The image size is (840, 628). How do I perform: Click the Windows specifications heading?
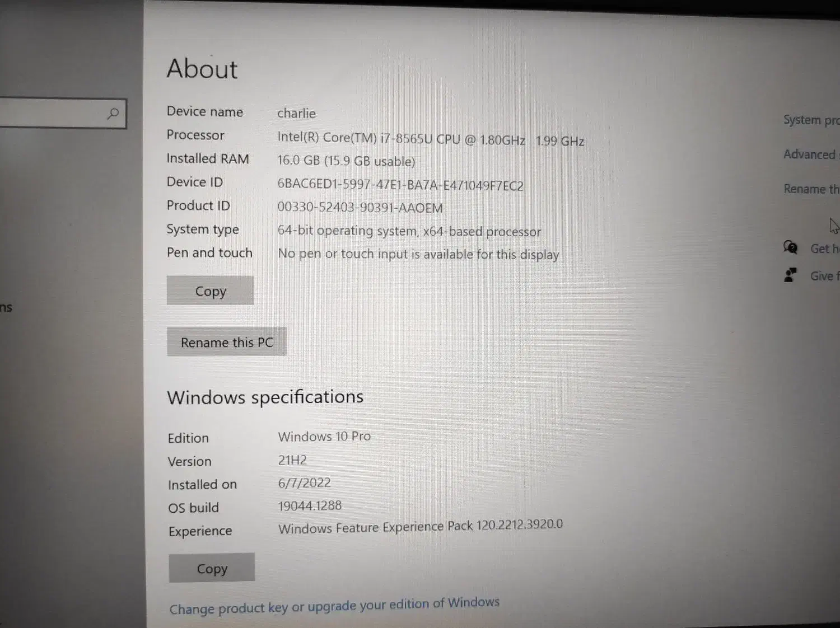(x=265, y=397)
